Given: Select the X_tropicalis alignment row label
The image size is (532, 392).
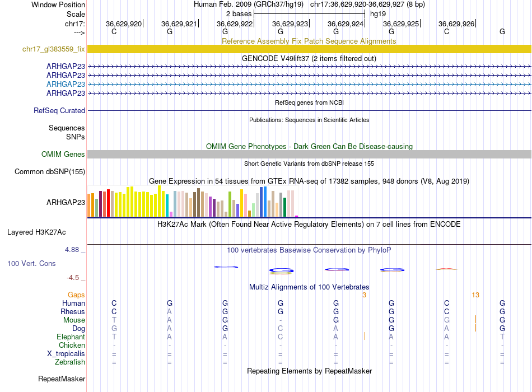Looking at the screenshot, I should point(66,354).
